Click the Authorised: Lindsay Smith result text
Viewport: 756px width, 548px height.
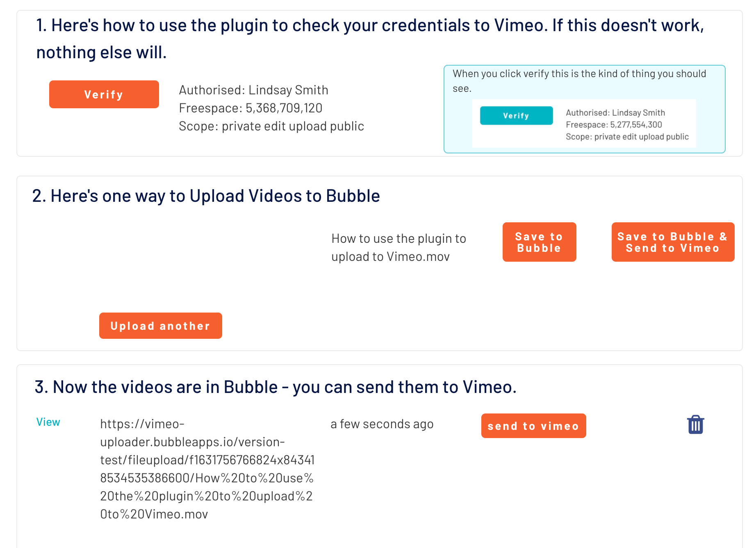coord(253,90)
